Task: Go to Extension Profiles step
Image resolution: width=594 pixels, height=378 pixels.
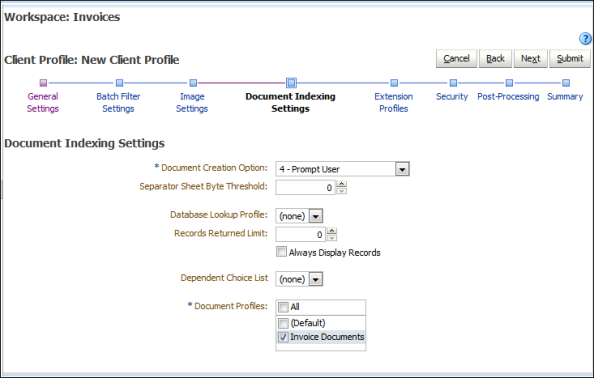Action: point(394,102)
